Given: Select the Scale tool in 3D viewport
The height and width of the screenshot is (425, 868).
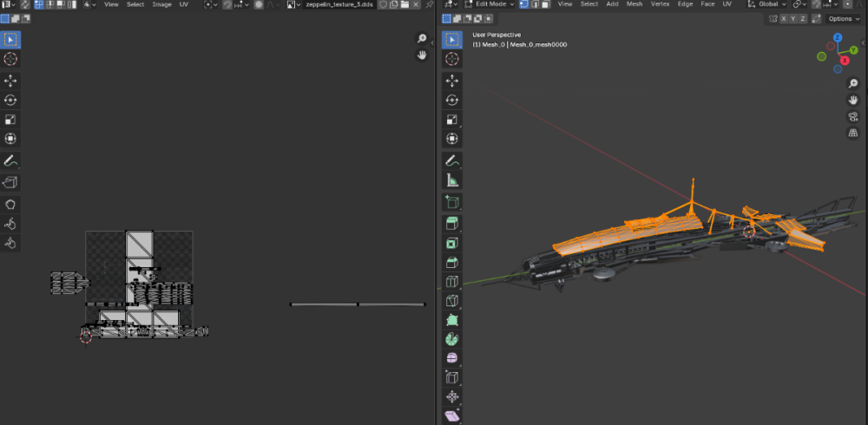Looking at the screenshot, I should [452, 120].
